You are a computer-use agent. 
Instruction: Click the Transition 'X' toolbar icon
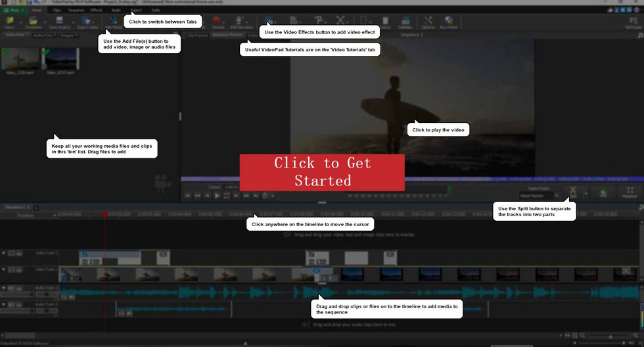[x=340, y=21]
